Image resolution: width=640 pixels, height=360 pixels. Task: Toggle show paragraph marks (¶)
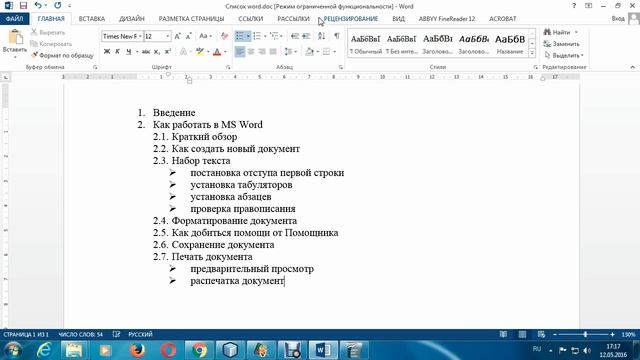(x=337, y=36)
